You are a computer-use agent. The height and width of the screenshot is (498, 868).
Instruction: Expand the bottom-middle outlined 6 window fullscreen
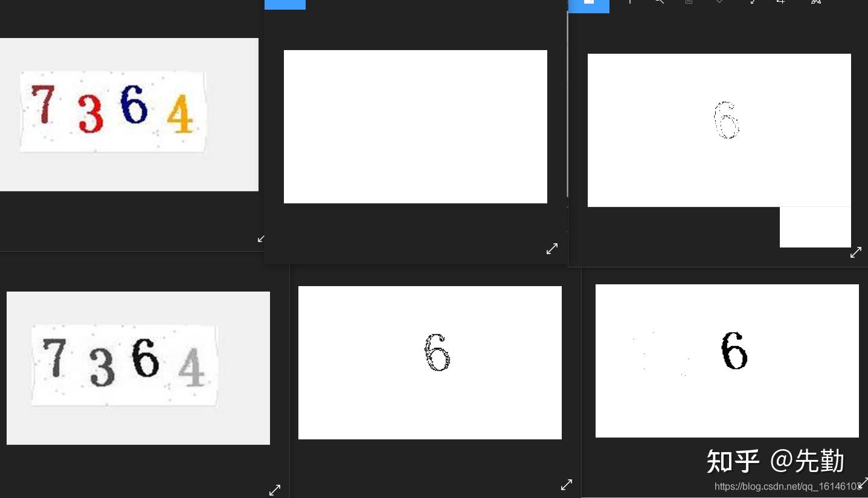567,485
